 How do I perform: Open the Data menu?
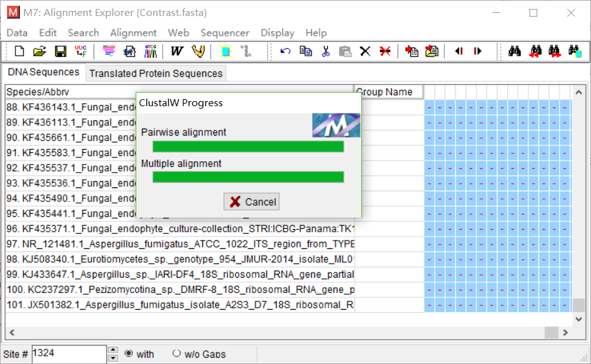coord(17,33)
